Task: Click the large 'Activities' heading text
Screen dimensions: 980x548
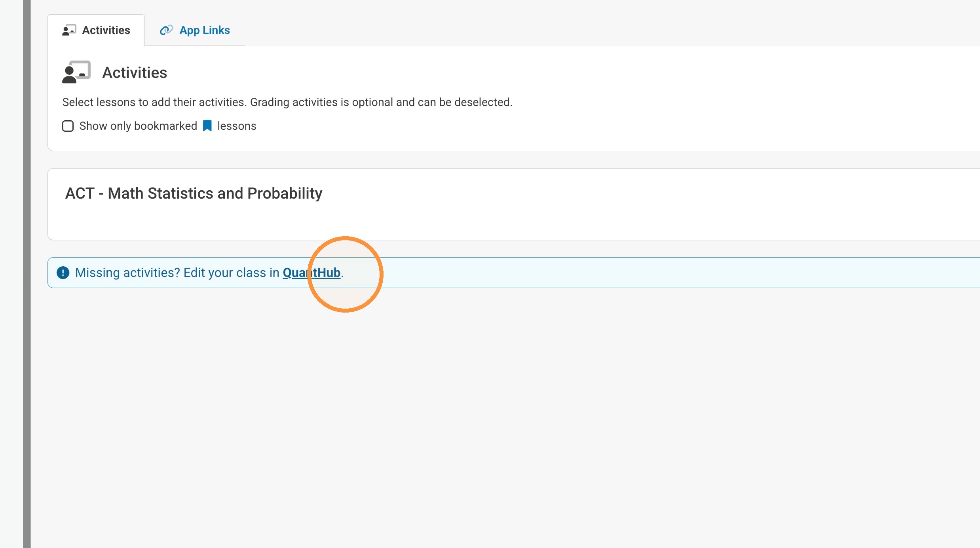Action: coord(135,73)
